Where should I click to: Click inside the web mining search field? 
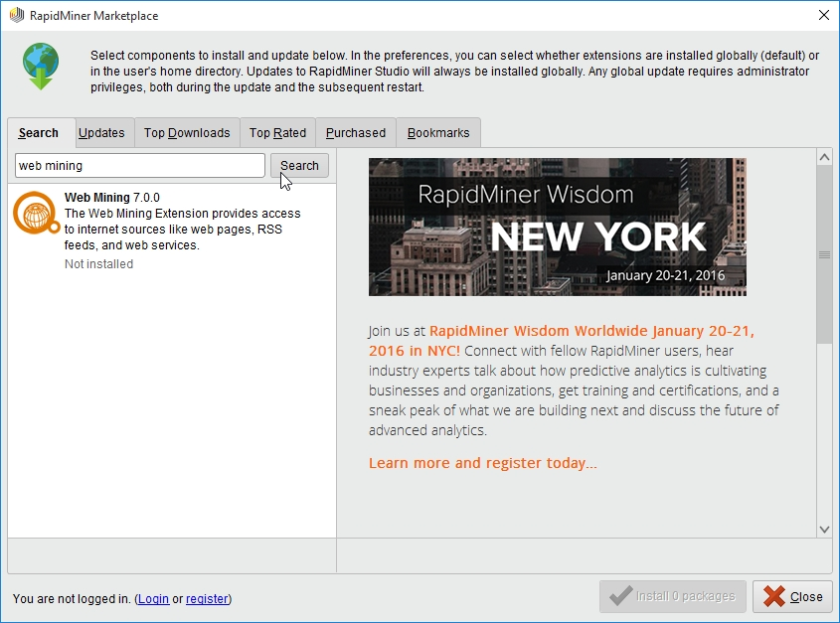(139, 165)
